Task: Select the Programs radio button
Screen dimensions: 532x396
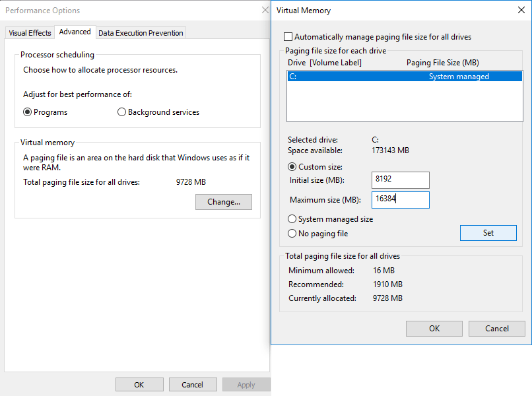Action: coord(28,112)
